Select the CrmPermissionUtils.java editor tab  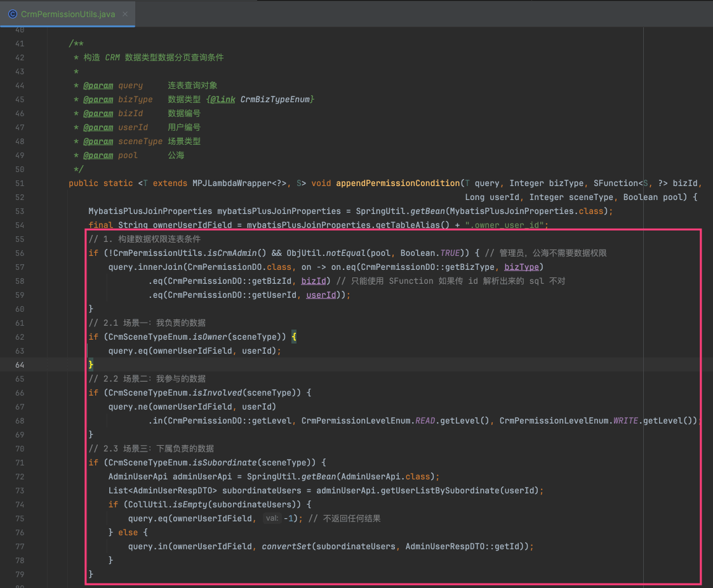pos(68,13)
